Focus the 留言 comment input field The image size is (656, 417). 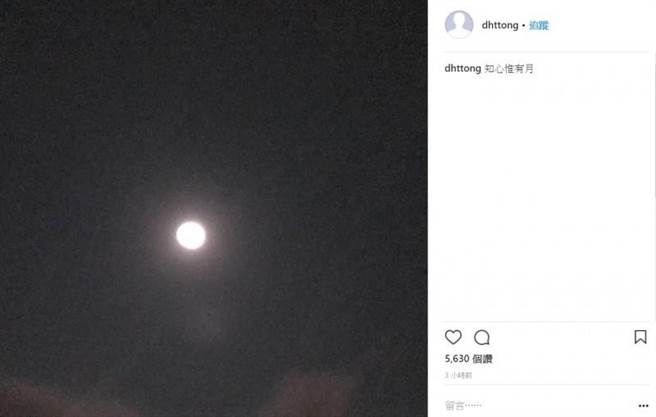click(520, 406)
